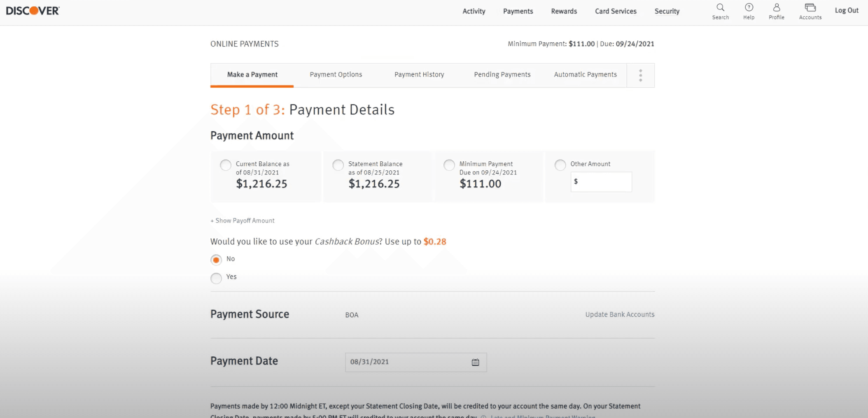Open the three-dot more tabs menu
Viewport: 868px width, 418px height.
[x=640, y=75]
